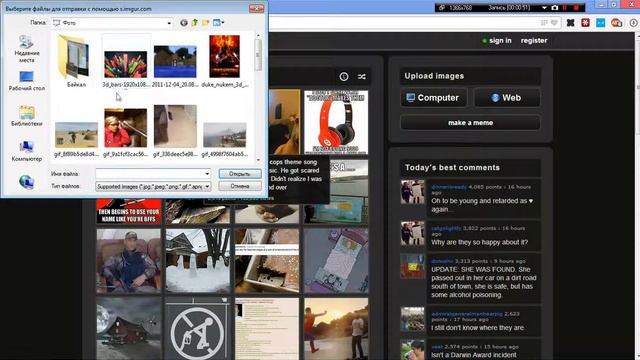Open the view menu icon in file dialog
Image resolution: width=640 pixels, height=360 pixels.
pos(218,23)
